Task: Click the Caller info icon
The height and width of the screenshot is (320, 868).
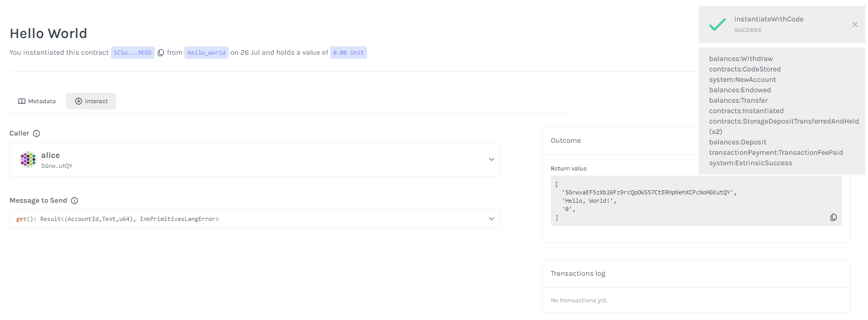Action: [x=36, y=133]
